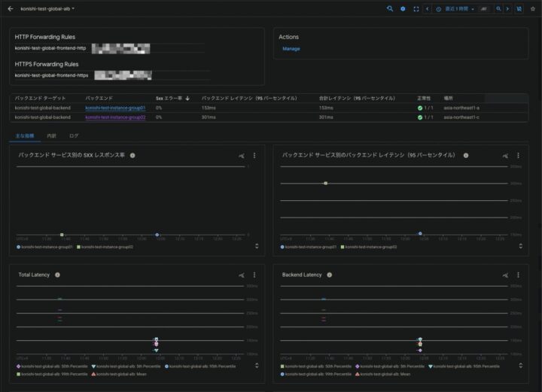Click the Manage link under Actions

291,49
